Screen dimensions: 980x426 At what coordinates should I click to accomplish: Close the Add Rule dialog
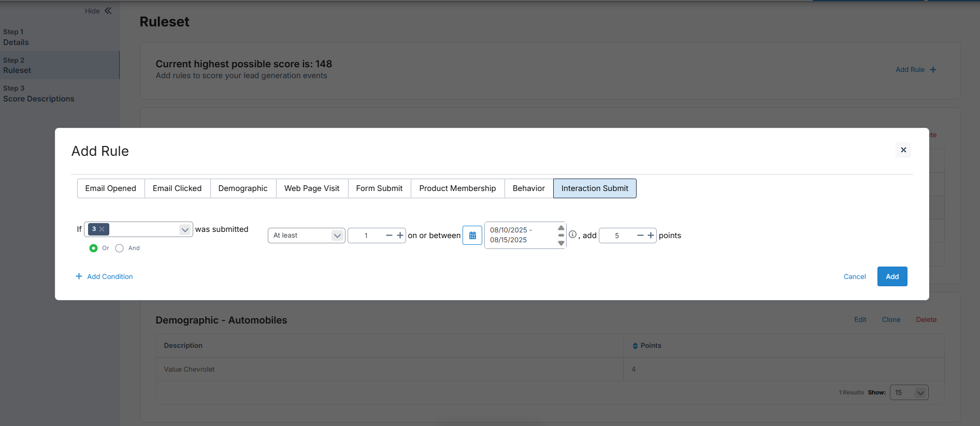coord(903,150)
